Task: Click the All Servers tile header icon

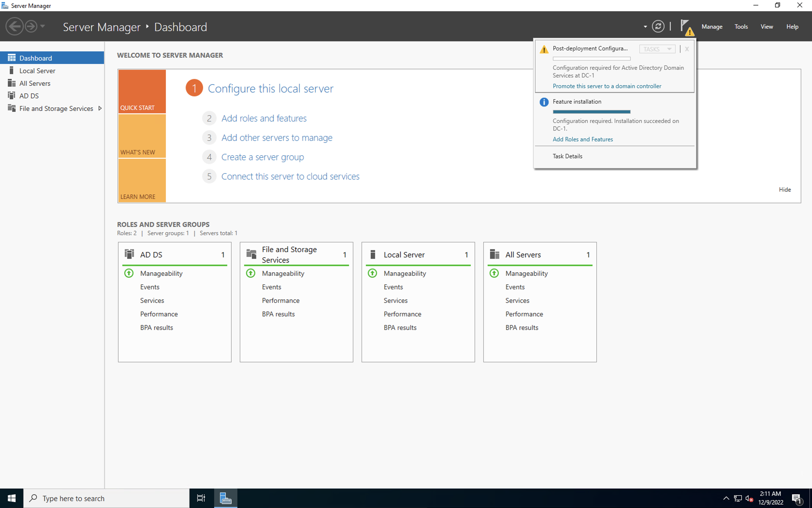Action: [495, 254]
